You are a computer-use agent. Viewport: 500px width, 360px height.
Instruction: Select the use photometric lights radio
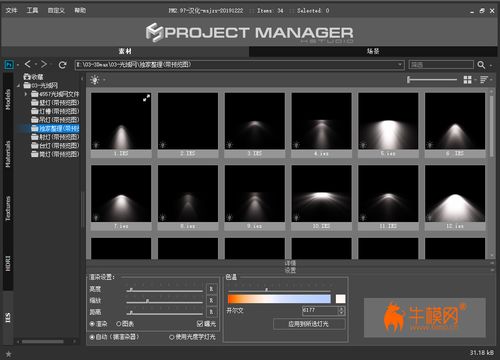[172, 337]
